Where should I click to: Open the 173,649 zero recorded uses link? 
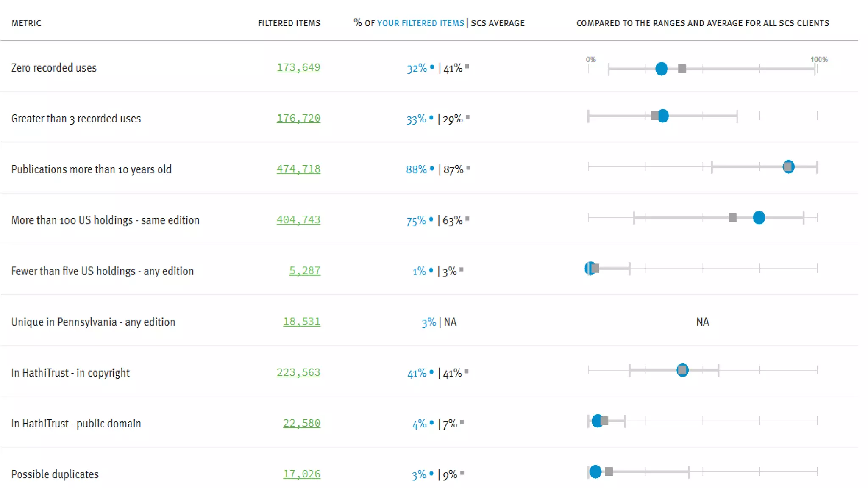[298, 67]
